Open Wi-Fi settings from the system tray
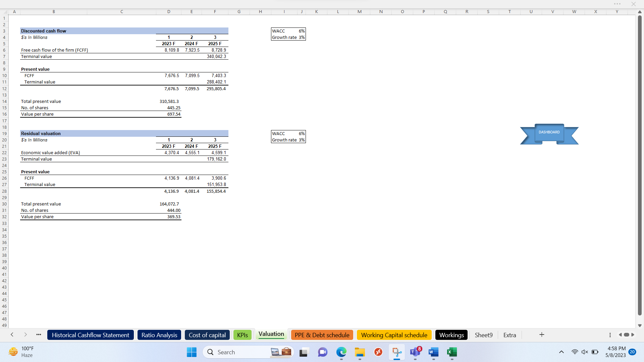644x362 pixels. coord(575,352)
